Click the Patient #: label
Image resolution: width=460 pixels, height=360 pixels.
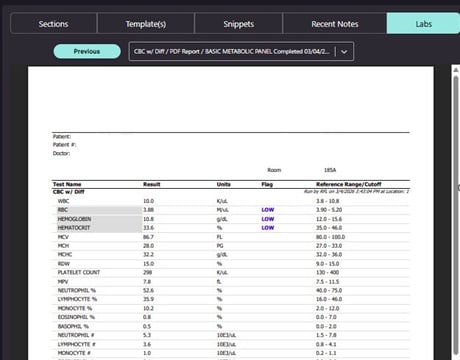tap(64, 145)
